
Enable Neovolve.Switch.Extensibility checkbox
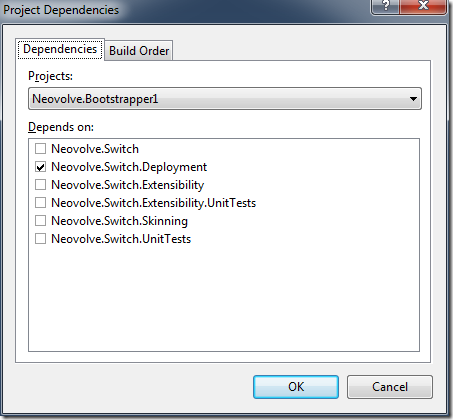point(41,185)
